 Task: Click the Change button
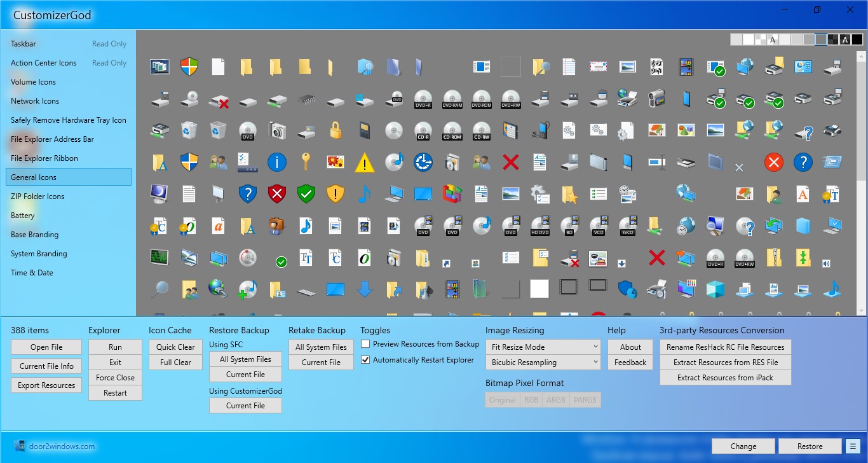coord(743,446)
